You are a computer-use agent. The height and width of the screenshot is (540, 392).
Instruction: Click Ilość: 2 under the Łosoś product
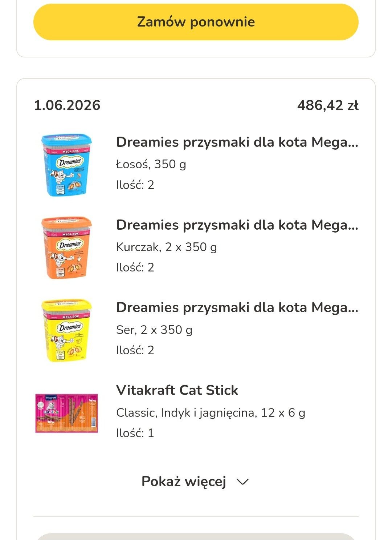point(135,185)
